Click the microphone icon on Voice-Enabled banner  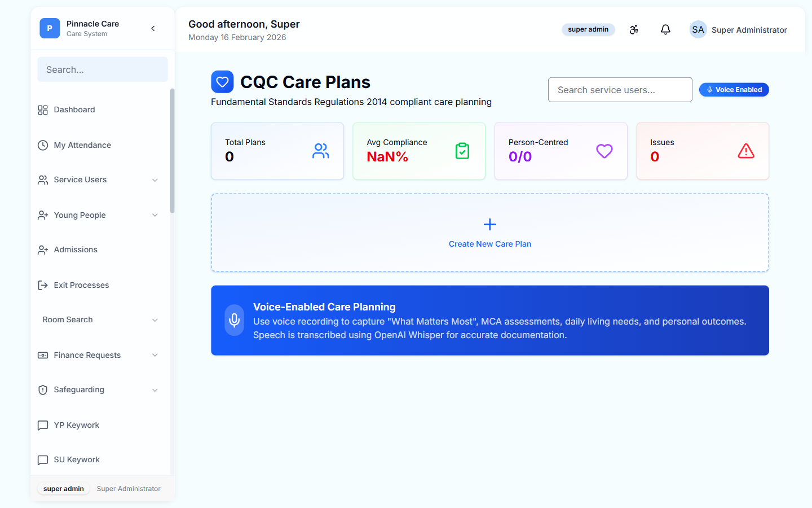point(234,320)
